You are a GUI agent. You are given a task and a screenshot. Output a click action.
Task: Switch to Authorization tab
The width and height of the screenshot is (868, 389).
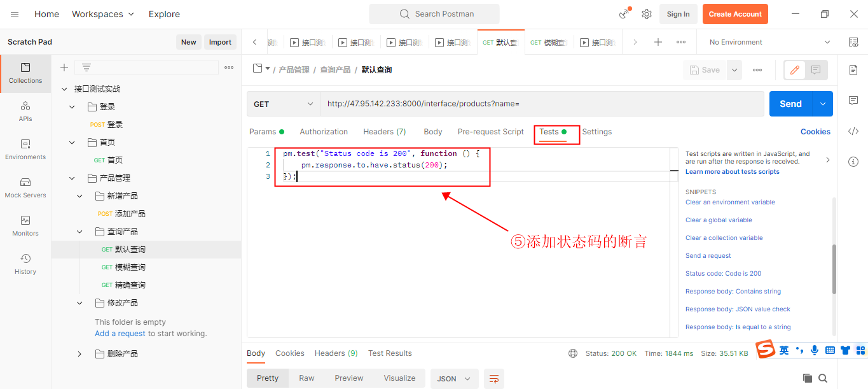(x=324, y=132)
